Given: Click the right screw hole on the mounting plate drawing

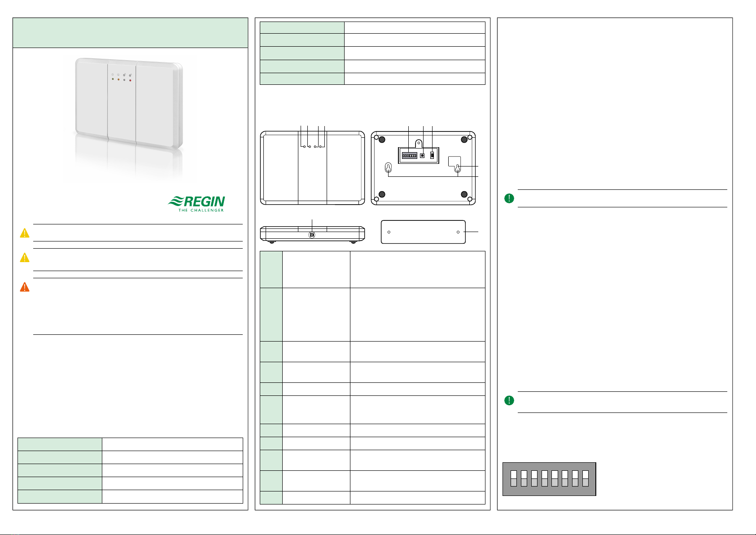Looking at the screenshot, I should pos(458,232).
